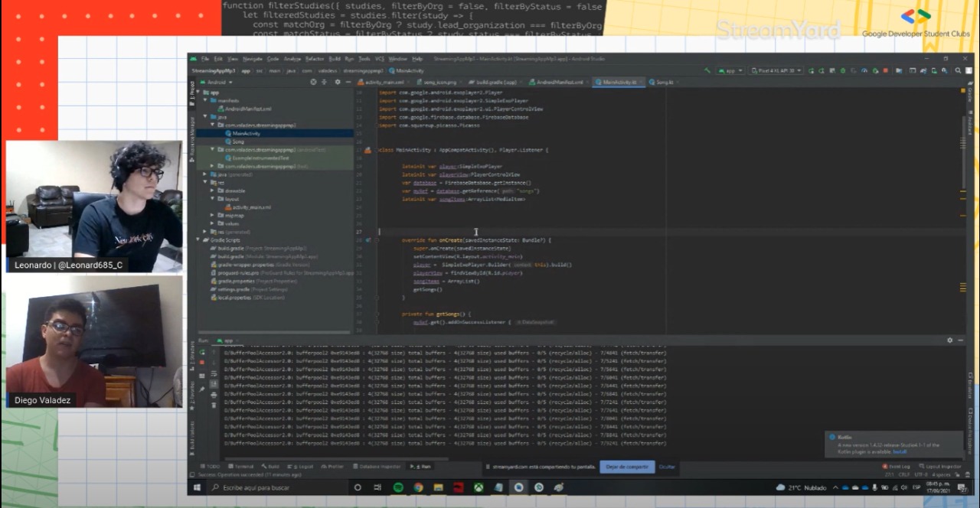980x508 pixels.
Task: Open the Terminal tool window
Action: [x=242, y=466]
